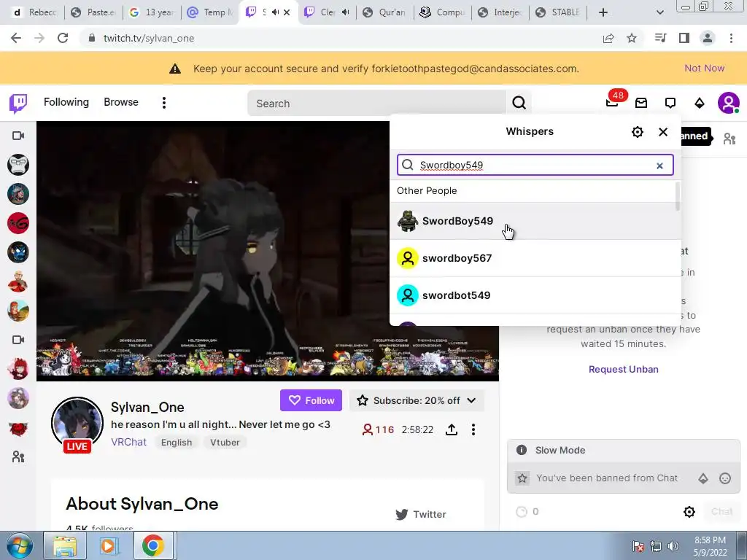Image resolution: width=747 pixels, height=560 pixels.
Task: Go back in browser history
Action: click(16, 38)
